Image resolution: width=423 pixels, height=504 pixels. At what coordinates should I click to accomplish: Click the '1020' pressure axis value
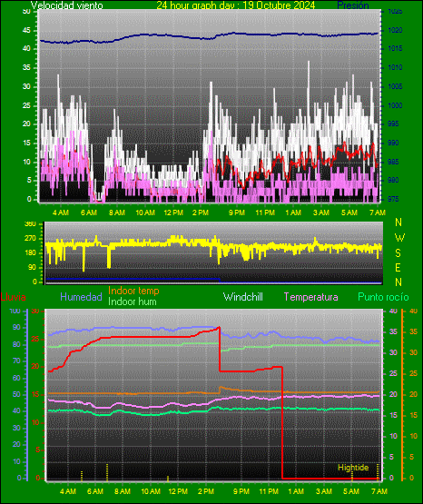[395, 31]
